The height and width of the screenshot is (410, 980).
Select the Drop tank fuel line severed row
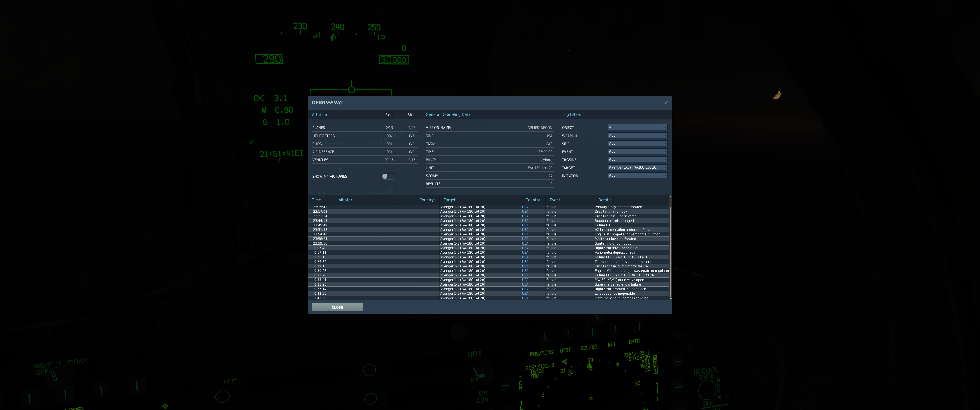coord(488,216)
